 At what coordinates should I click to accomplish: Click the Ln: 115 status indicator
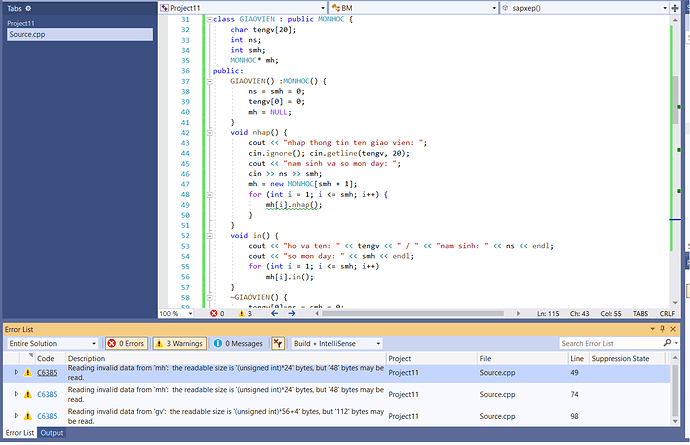(x=548, y=313)
